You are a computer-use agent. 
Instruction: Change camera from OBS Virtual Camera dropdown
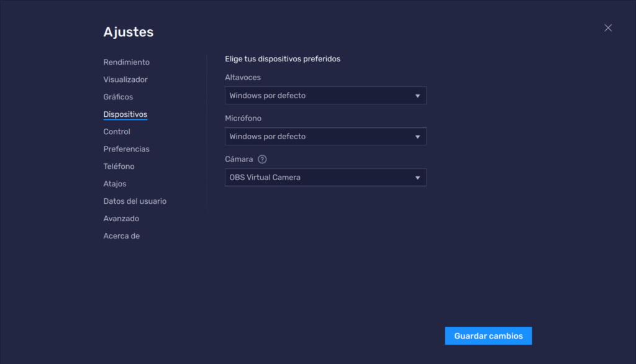[x=325, y=177]
